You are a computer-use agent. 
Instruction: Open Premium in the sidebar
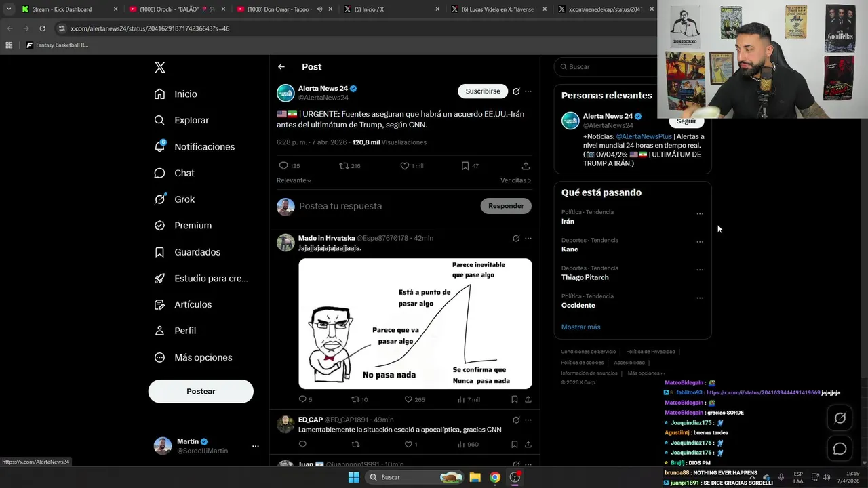(x=183, y=226)
